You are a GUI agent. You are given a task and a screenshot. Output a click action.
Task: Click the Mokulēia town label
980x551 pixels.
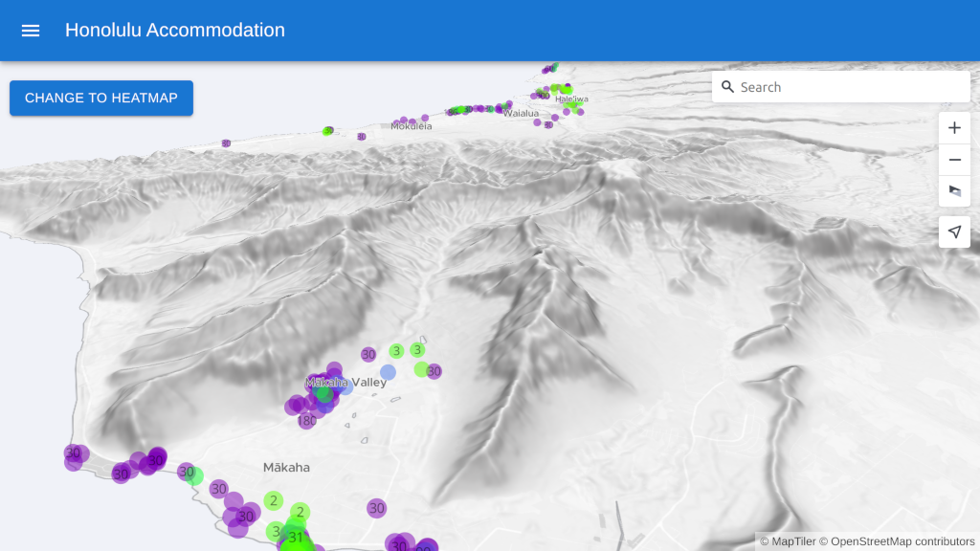tap(412, 126)
